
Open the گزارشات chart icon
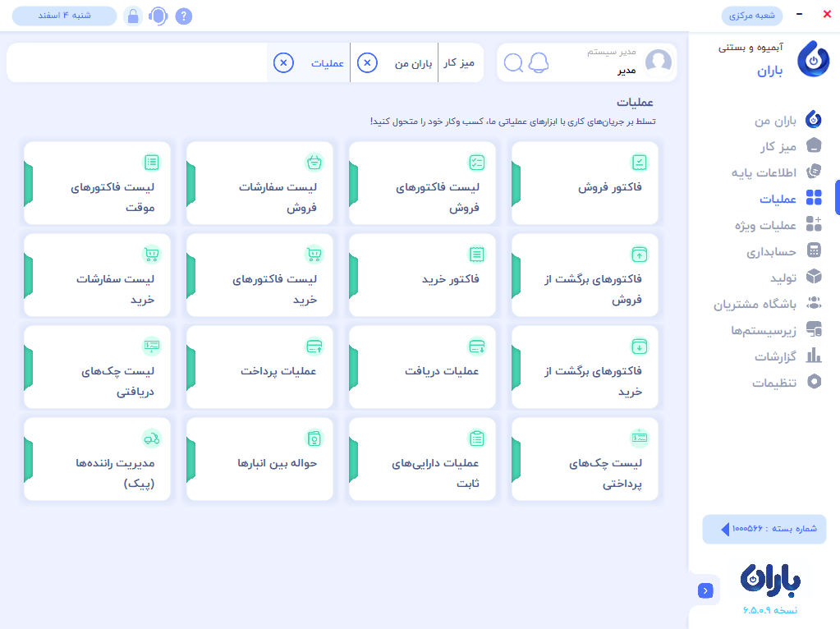(x=814, y=356)
